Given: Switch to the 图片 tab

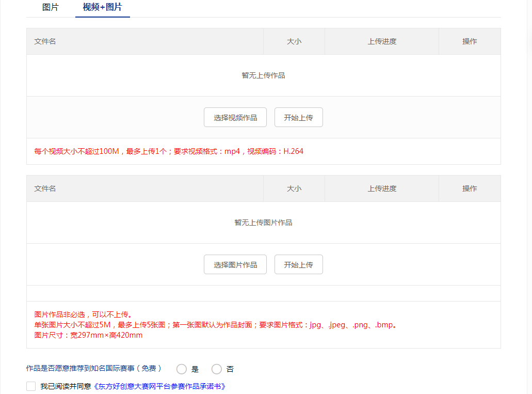Looking at the screenshot, I should coord(51,7).
